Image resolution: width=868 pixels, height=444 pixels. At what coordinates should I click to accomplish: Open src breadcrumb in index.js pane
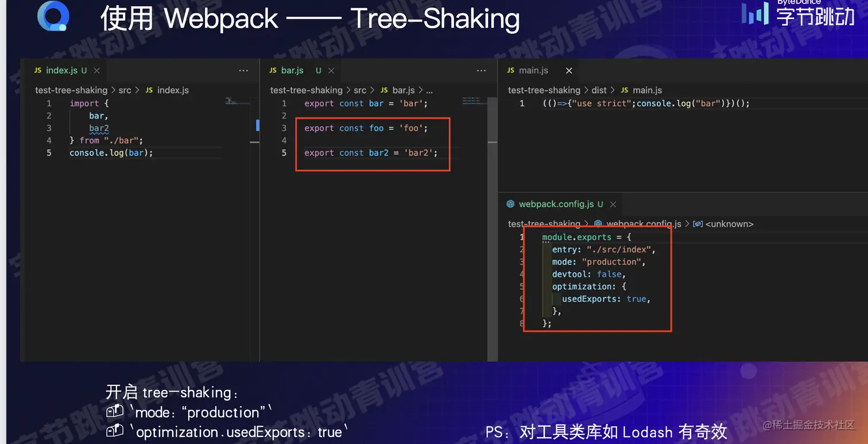click(x=125, y=90)
